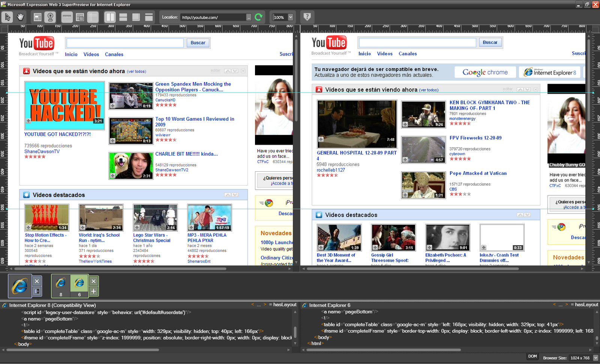Select the ShaneDawsonTV channel link

click(42, 151)
